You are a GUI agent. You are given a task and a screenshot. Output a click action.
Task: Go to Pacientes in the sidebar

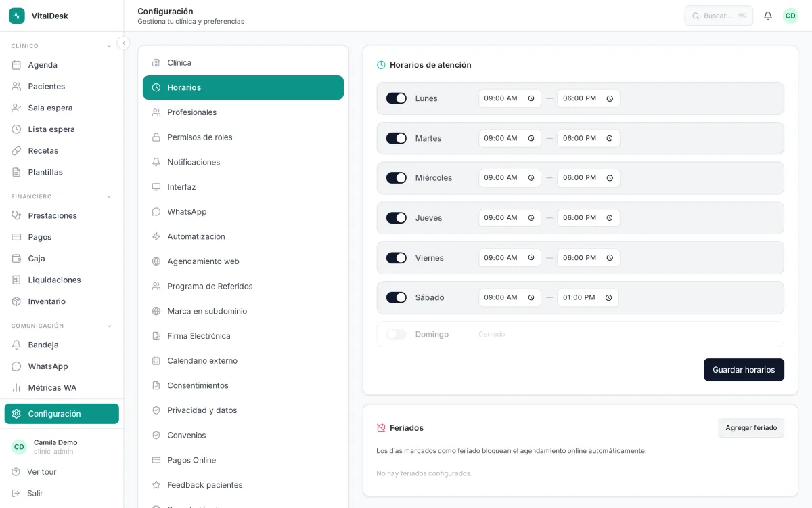click(62, 86)
